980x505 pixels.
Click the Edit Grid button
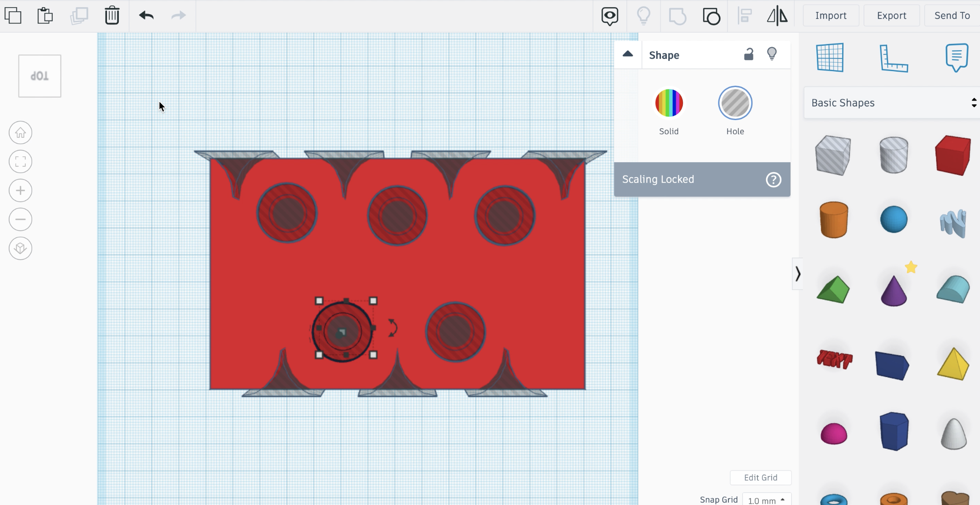pyautogui.click(x=761, y=477)
